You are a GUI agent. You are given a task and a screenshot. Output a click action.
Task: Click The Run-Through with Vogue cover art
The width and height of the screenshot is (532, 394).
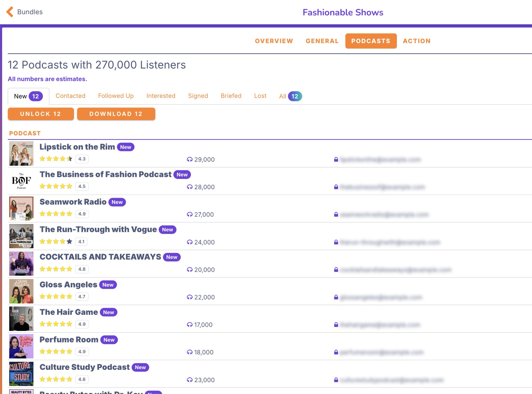click(21, 236)
